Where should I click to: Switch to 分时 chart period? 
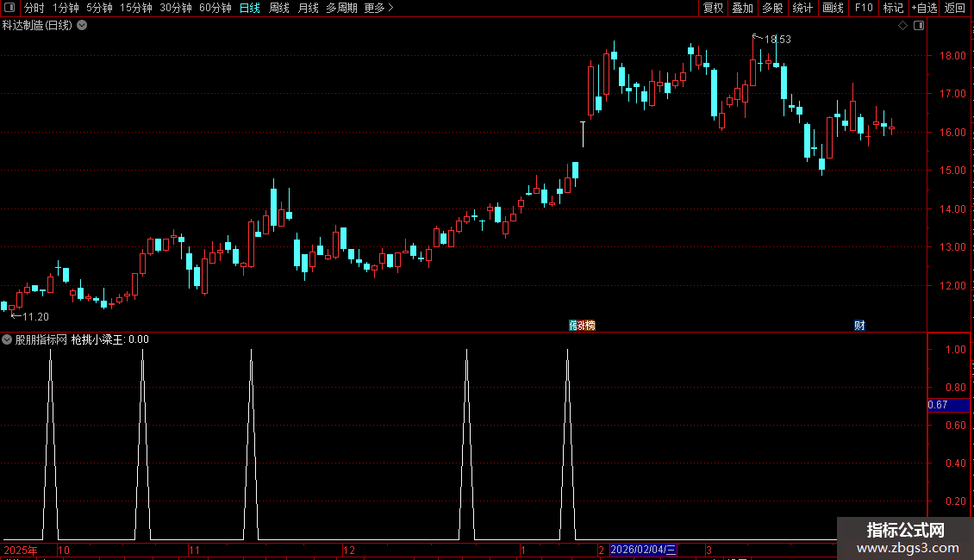34,8
